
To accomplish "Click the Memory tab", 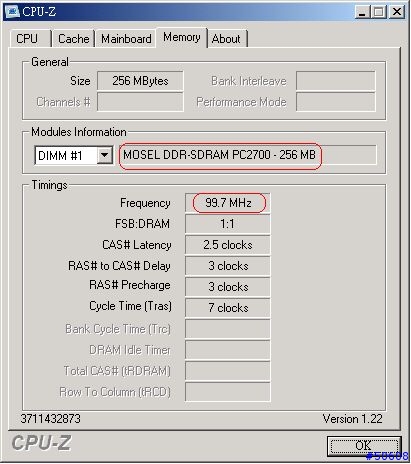I will tap(182, 37).
